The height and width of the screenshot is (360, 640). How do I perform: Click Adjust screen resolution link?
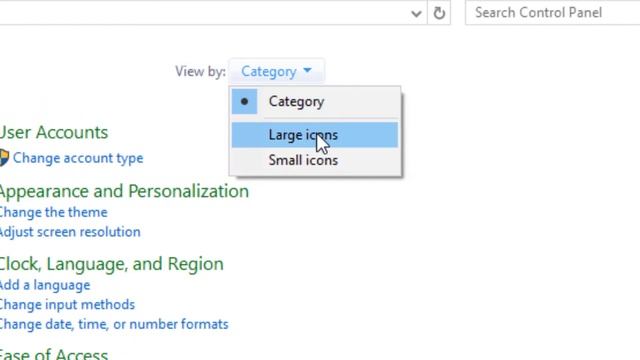click(70, 232)
